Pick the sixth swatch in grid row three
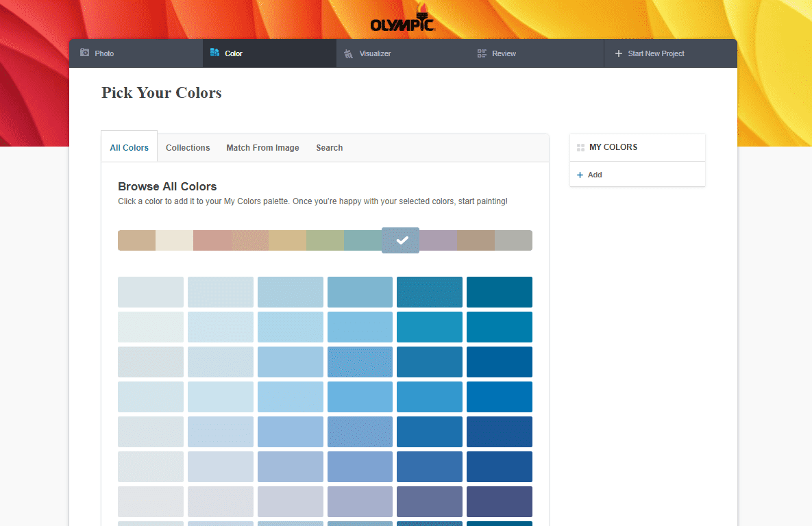Viewport: 812px width, 526px height. pos(500,362)
